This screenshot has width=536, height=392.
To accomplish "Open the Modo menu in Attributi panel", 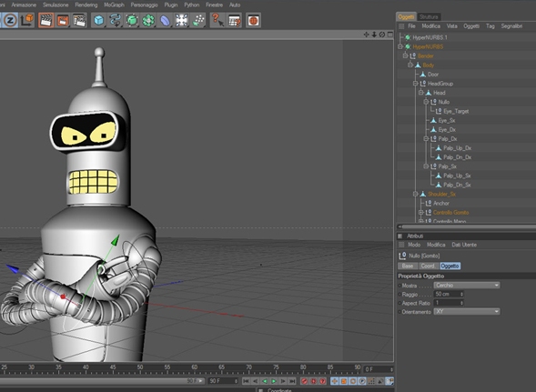I will pyautogui.click(x=414, y=245).
